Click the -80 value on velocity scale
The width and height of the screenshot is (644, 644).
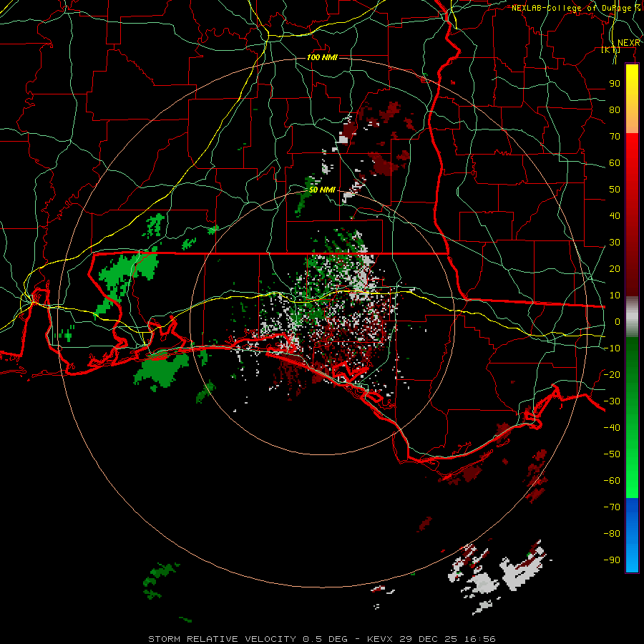612,534
